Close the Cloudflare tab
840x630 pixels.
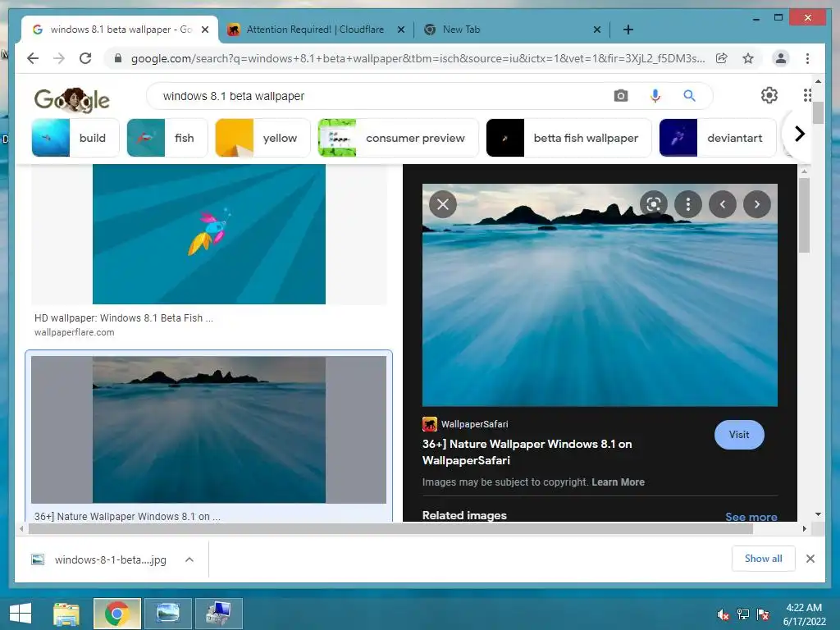click(x=400, y=30)
